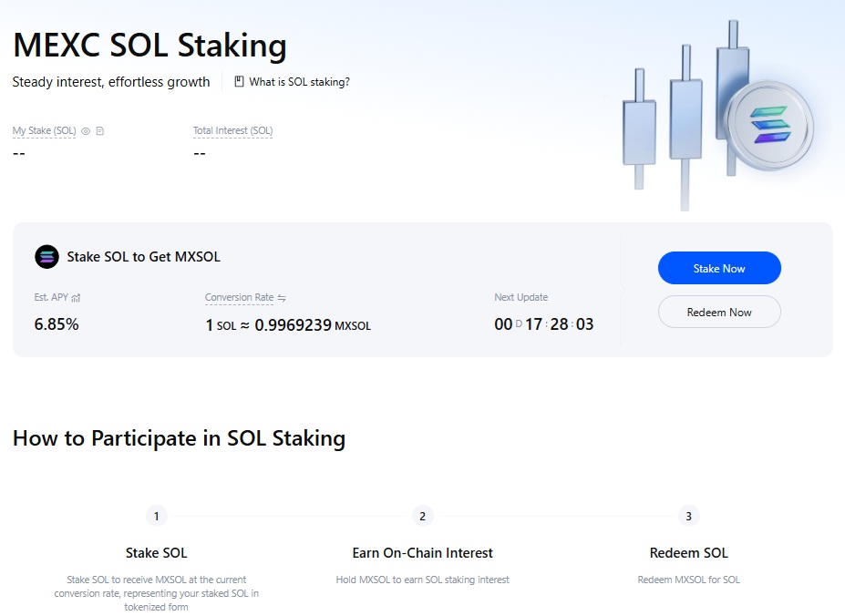This screenshot has width=845, height=616.
Task: Click the Stake SOL to Get MXSOL title
Action: point(143,257)
